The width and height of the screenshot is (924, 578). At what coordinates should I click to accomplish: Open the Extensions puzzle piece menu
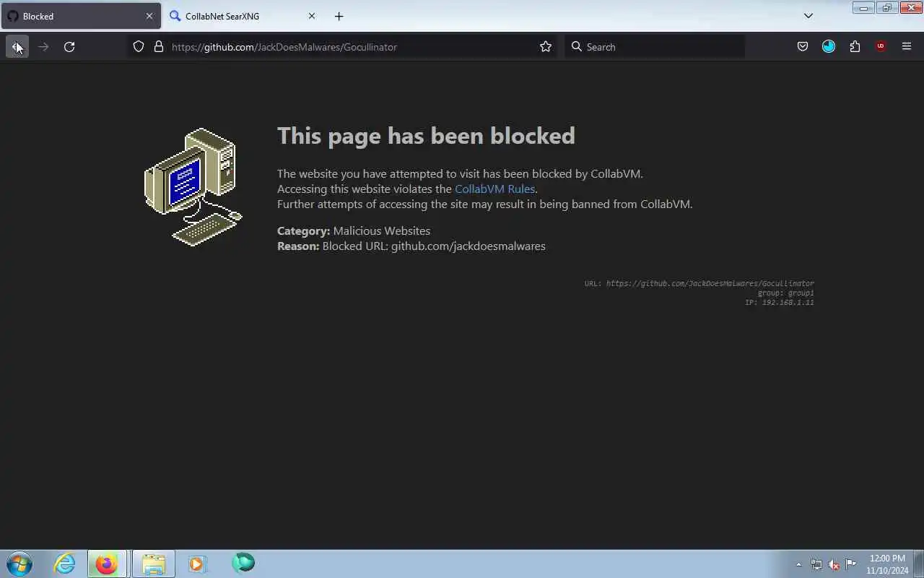(x=855, y=47)
